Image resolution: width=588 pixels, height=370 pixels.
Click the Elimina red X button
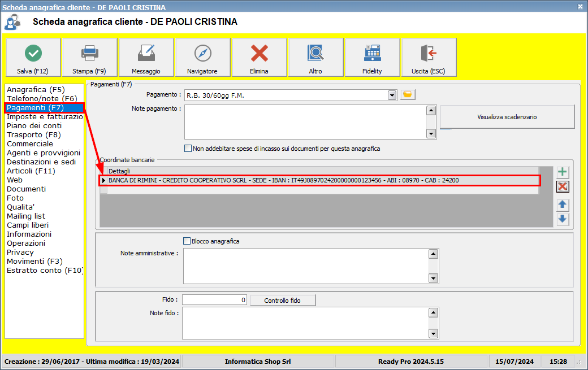pyautogui.click(x=260, y=57)
